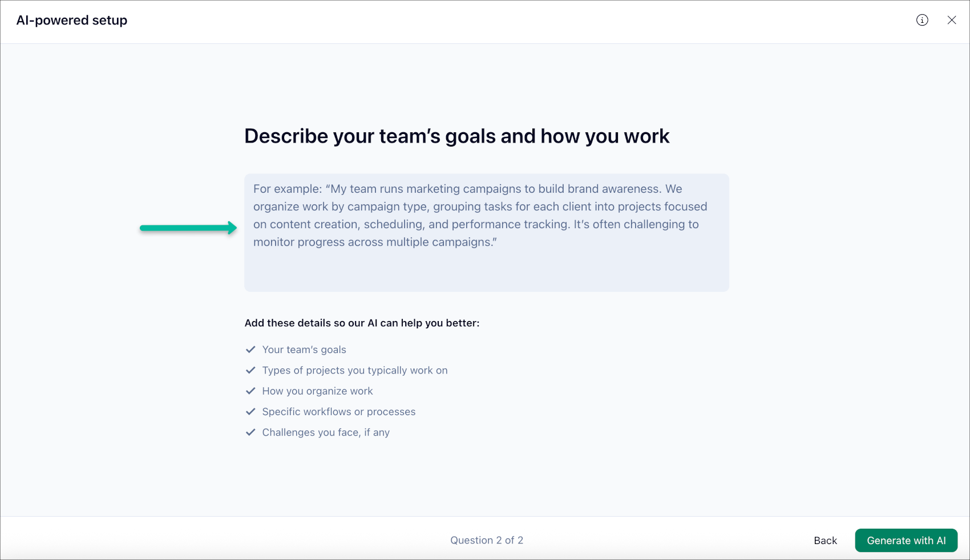Click the "Your team's goals" list text
Screen dimensions: 970x560
coord(304,350)
